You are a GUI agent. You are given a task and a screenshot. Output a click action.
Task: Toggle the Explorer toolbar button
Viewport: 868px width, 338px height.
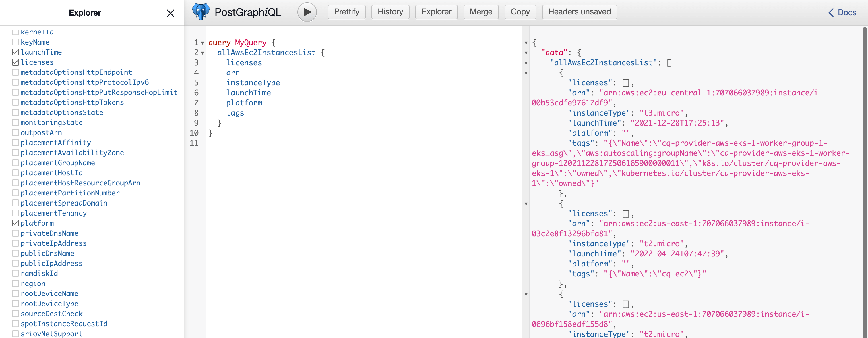coord(436,12)
